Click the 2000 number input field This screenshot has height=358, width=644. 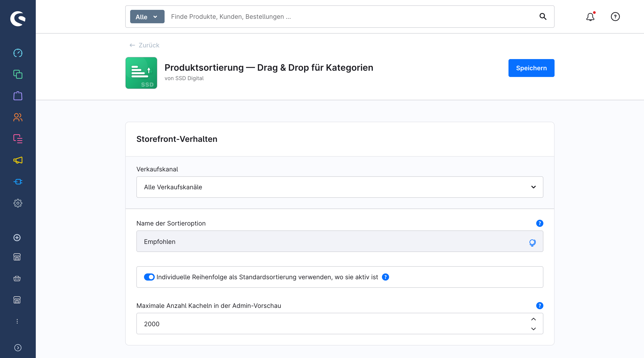340,324
